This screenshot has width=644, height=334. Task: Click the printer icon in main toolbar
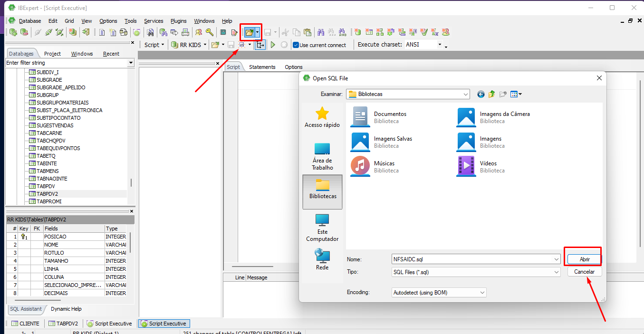185,32
